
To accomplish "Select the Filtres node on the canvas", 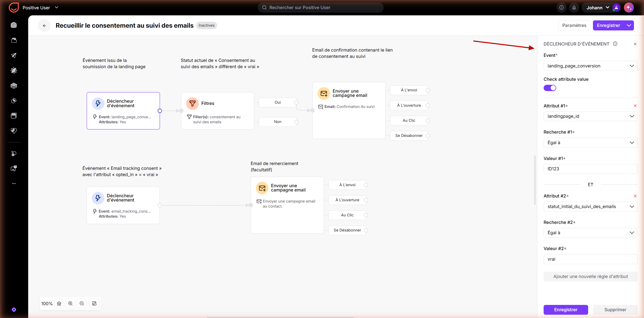I will click(218, 111).
